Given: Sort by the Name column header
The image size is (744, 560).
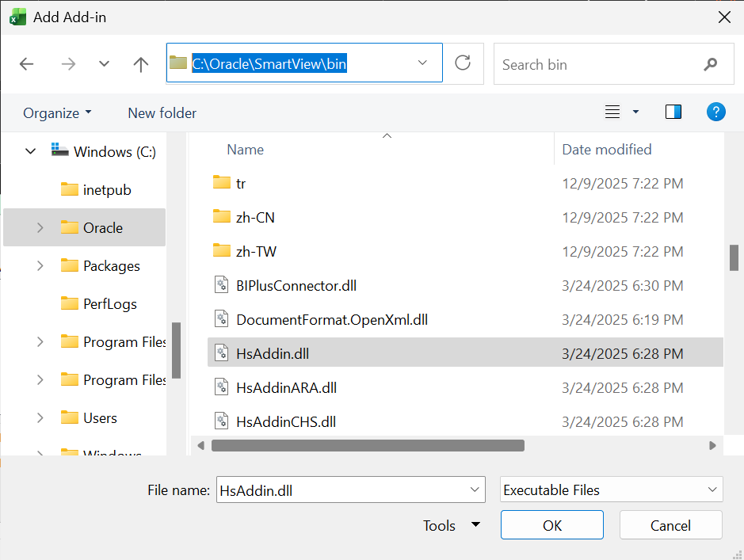Looking at the screenshot, I should [x=246, y=150].
